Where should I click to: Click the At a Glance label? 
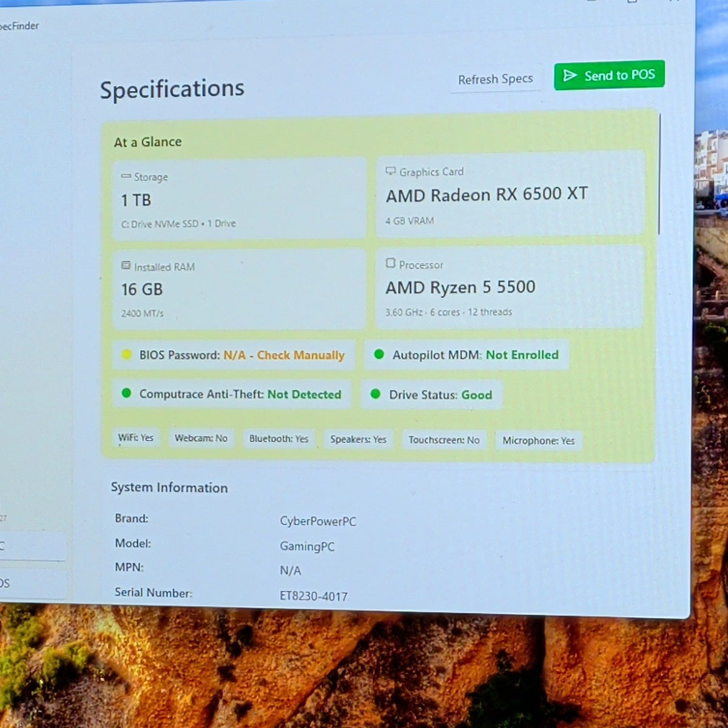pyautogui.click(x=148, y=142)
